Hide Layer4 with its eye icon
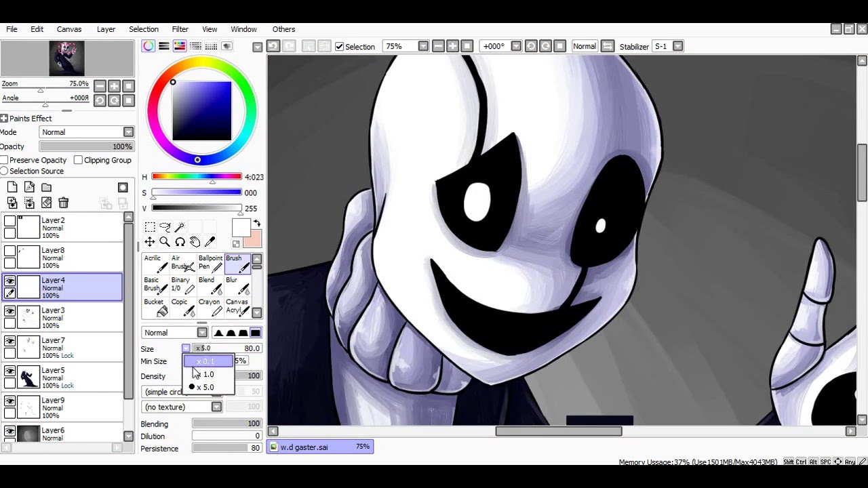This screenshot has width=868, height=488. 9,281
